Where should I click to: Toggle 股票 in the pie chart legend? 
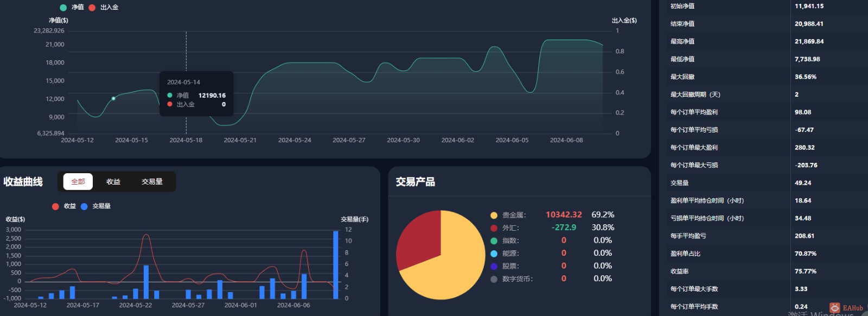coord(505,266)
